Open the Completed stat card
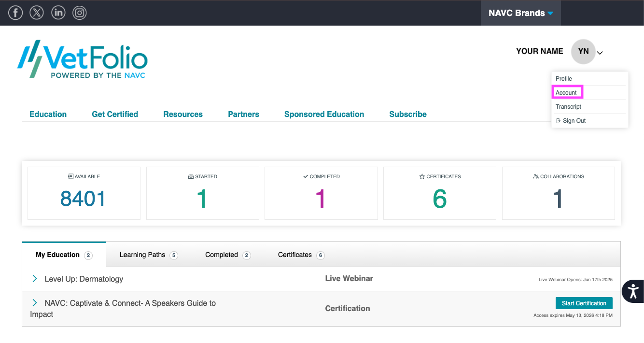 point(321,193)
